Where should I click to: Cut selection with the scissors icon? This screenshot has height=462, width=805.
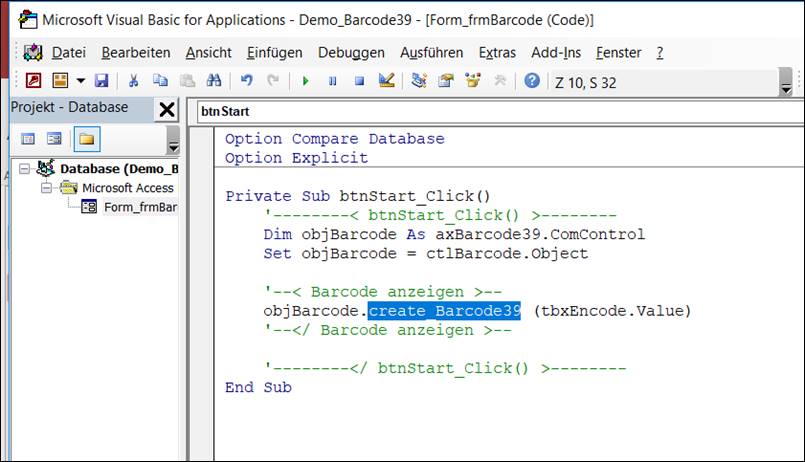[133, 81]
